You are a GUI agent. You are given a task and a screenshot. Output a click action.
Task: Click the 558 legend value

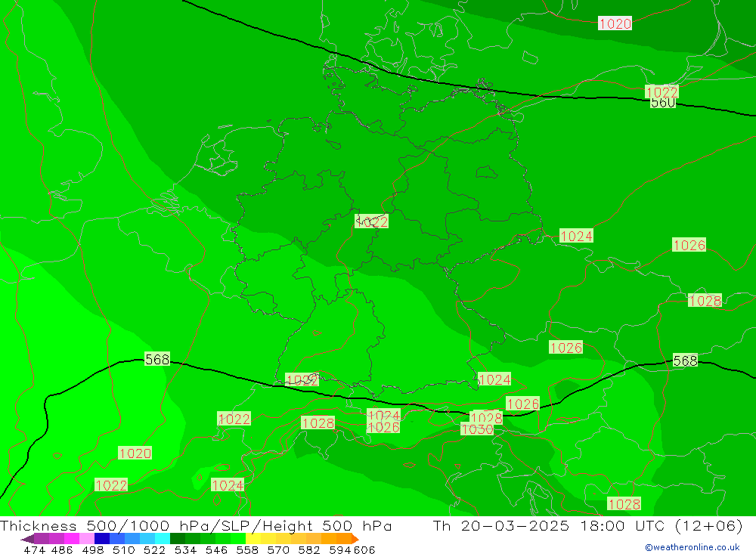(x=247, y=549)
